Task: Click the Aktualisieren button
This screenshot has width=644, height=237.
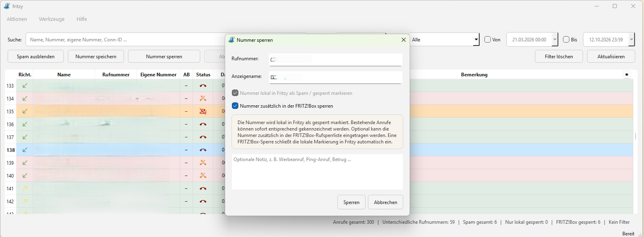Action: pyautogui.click(x=611, y=56)
